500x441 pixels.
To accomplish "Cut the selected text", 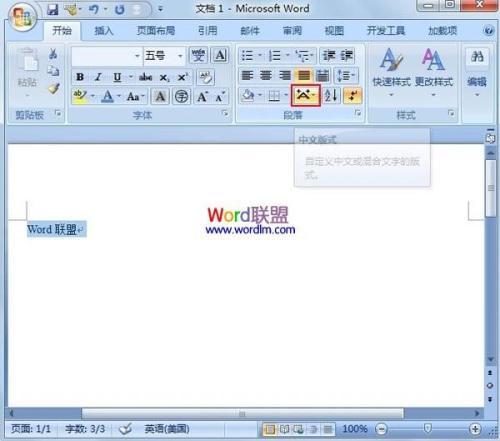I will 53,54.
